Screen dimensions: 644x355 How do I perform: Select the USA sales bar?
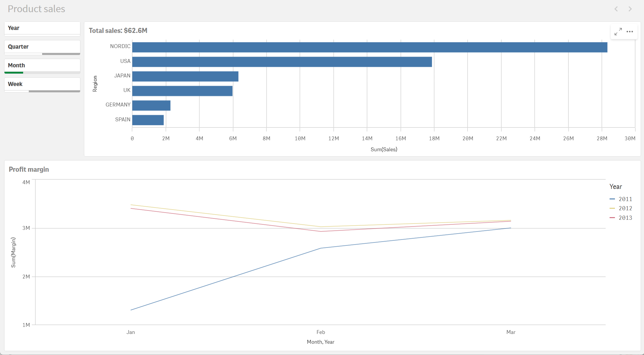(x=282, y=62)
